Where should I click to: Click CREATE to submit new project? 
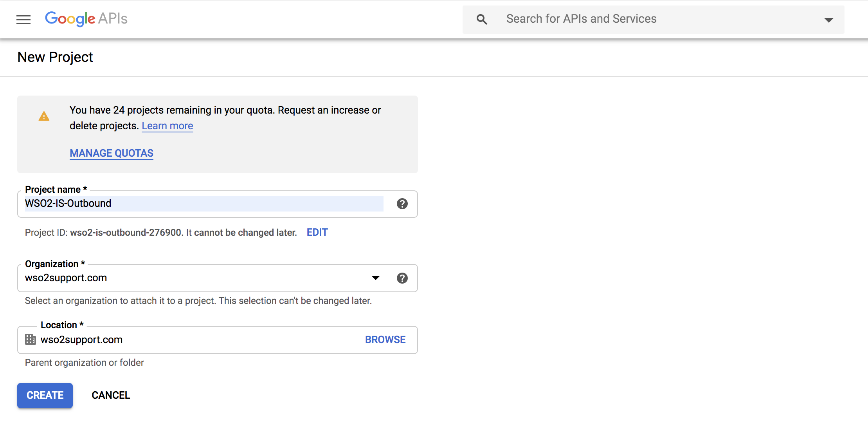click(x=44, y=395)
